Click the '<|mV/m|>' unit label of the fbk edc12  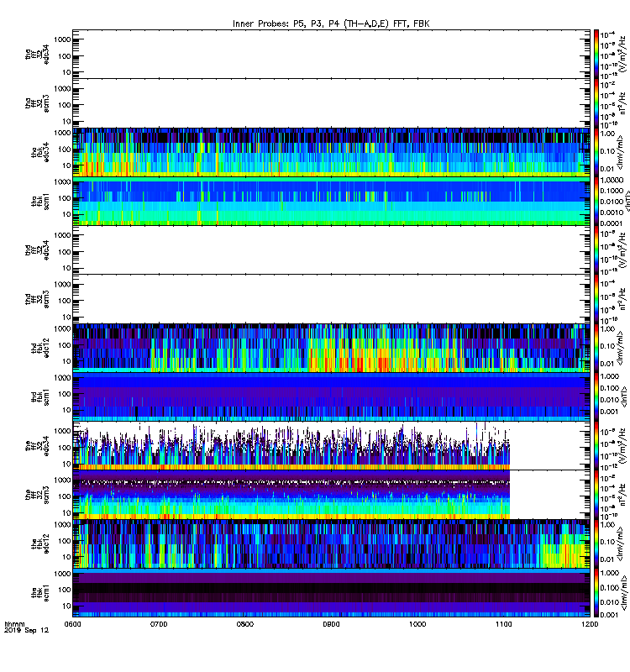click(x=620, y=543)
